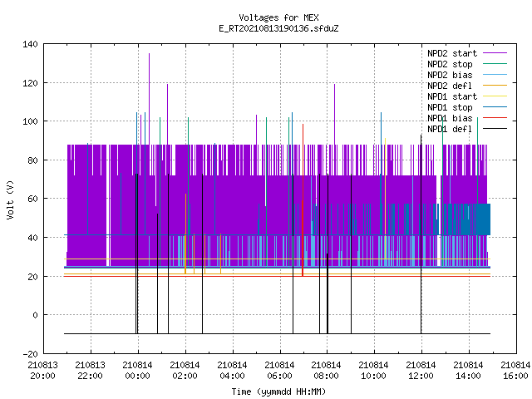
Task: Click the y-axis tick value -20
Action: pyautogui.click(x=30, y=354)
